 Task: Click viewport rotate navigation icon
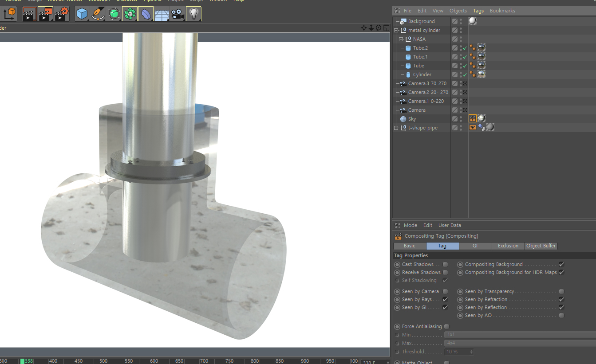(x=378, y=28)
